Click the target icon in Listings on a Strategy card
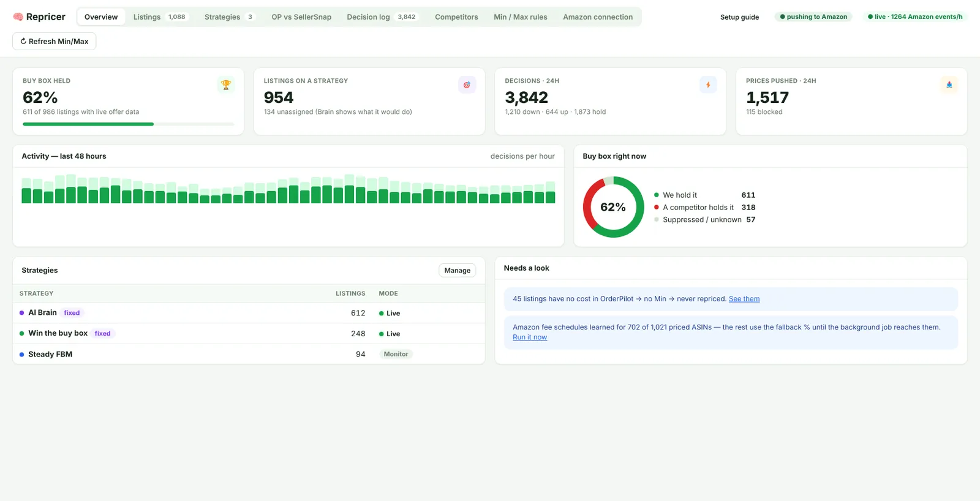The width and height of the screenshot is (980, 501). (467, 85)
